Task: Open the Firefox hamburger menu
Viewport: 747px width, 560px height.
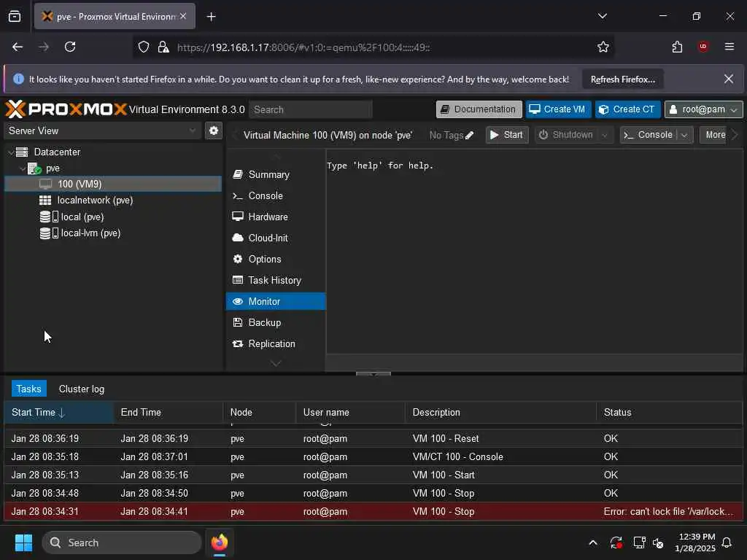Action: click(729, 47)
